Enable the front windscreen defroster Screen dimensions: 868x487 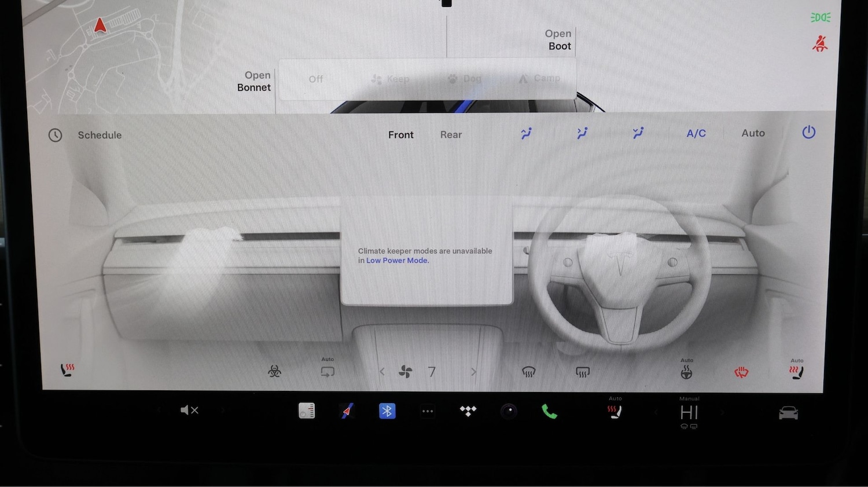[529, 371]
